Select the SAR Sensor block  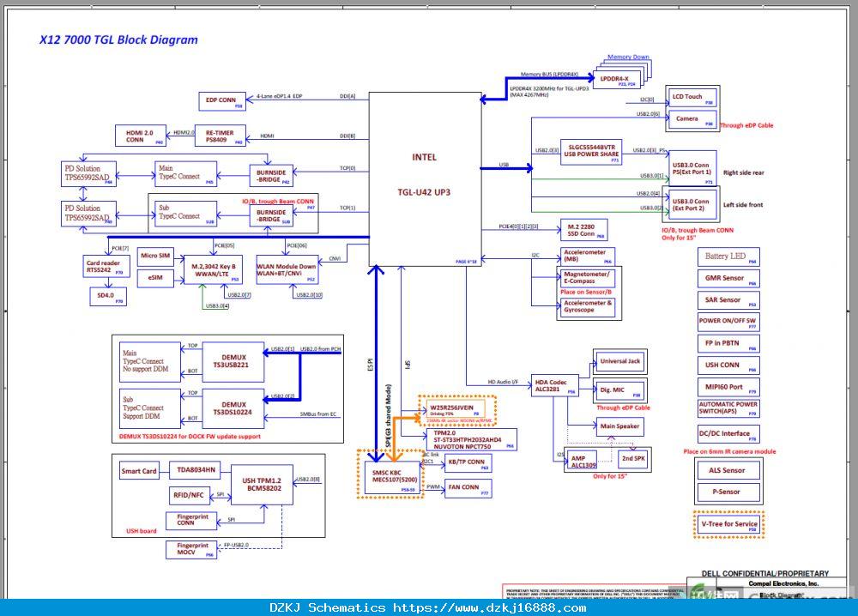728,300
